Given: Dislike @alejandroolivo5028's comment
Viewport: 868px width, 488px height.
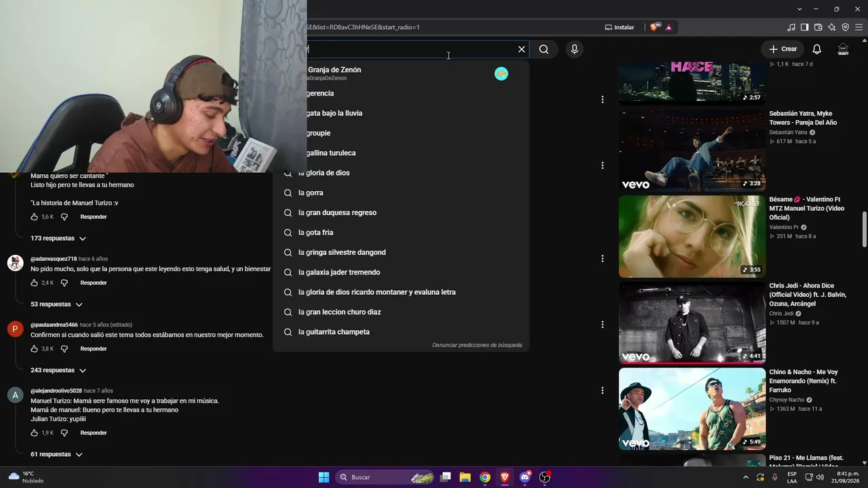Looking at the screenshot, I should (x=64, y=432).
